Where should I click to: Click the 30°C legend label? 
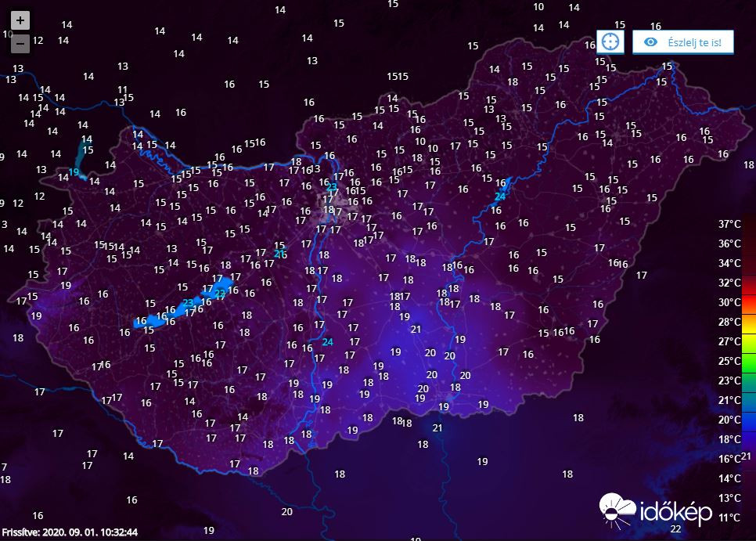pyautogui.click(x=729, y=302)
